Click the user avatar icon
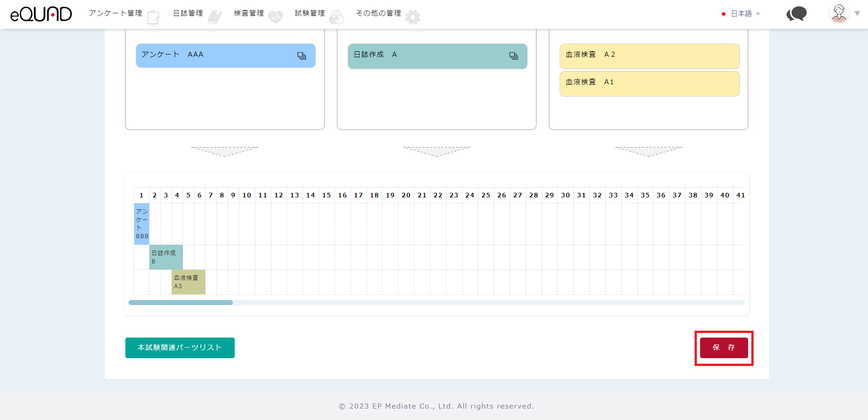 click(839, 13)
